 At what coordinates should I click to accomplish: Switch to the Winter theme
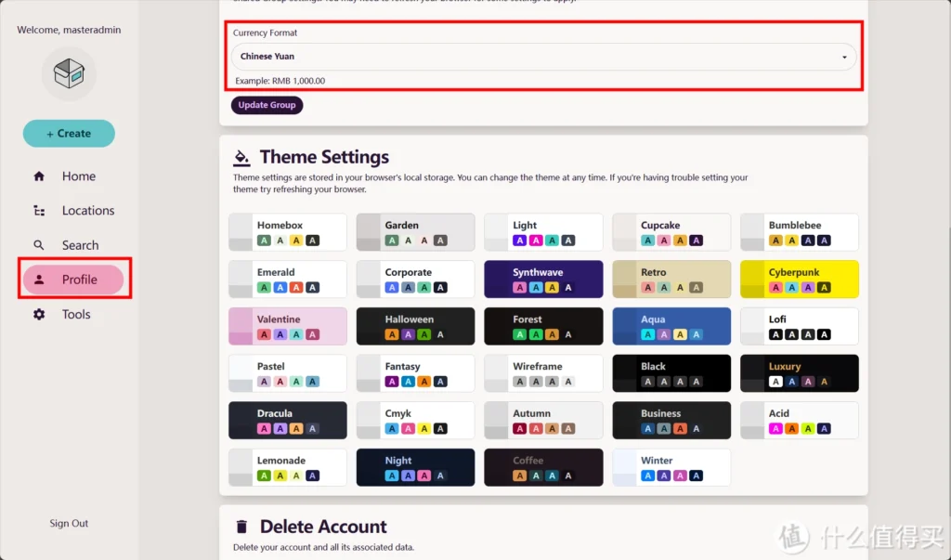pyautogui.click(x=671, y=468)
